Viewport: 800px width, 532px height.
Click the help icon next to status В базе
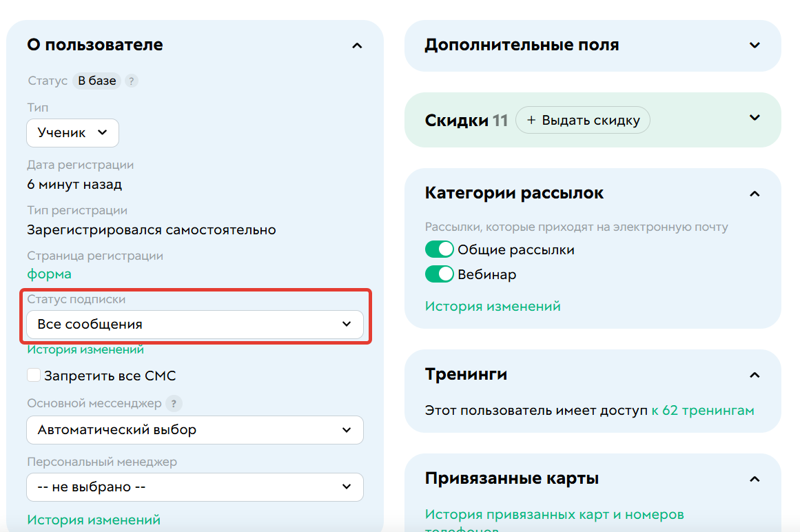coord(132,81)
